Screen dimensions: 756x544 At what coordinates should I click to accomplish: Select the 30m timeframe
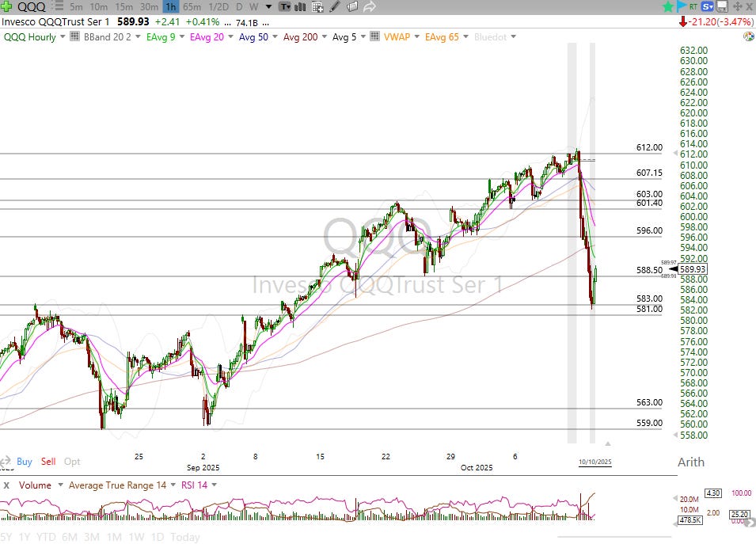[149, 7]
